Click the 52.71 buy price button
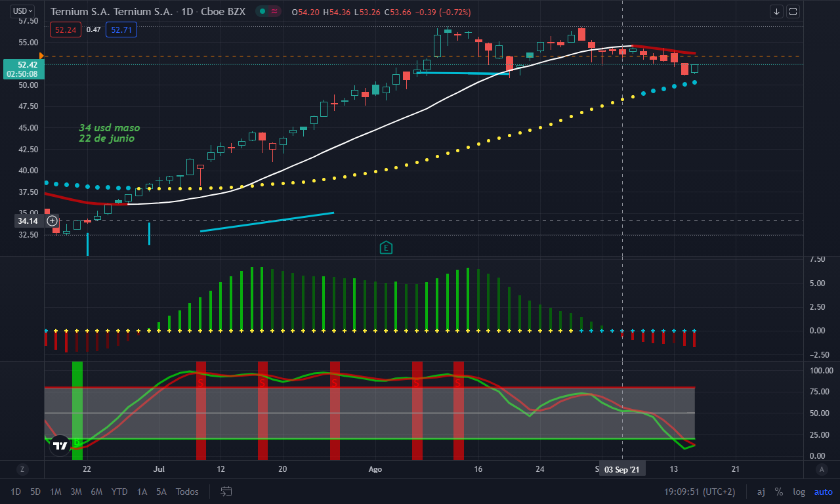Screen dimensions: 840x504 tap(122, 30)
